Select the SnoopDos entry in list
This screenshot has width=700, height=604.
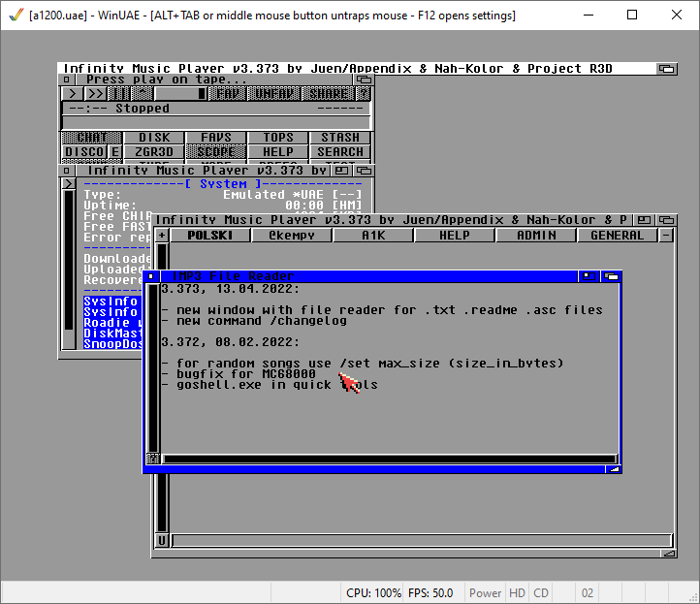[112, 344]
